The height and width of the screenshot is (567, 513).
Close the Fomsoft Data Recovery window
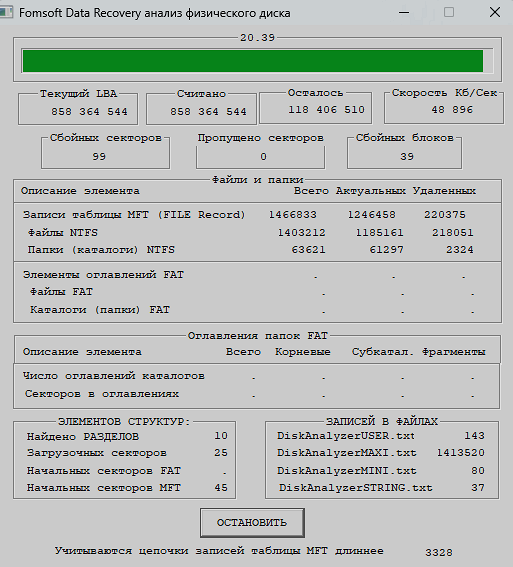(495, 12)
